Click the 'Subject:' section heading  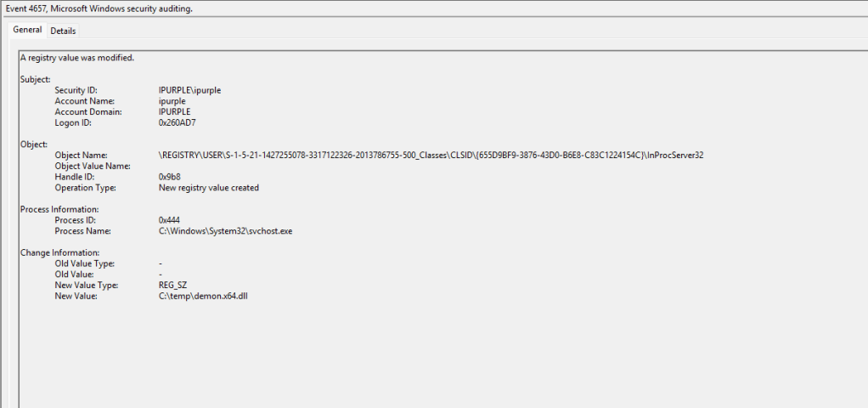(x=36, y=79)
